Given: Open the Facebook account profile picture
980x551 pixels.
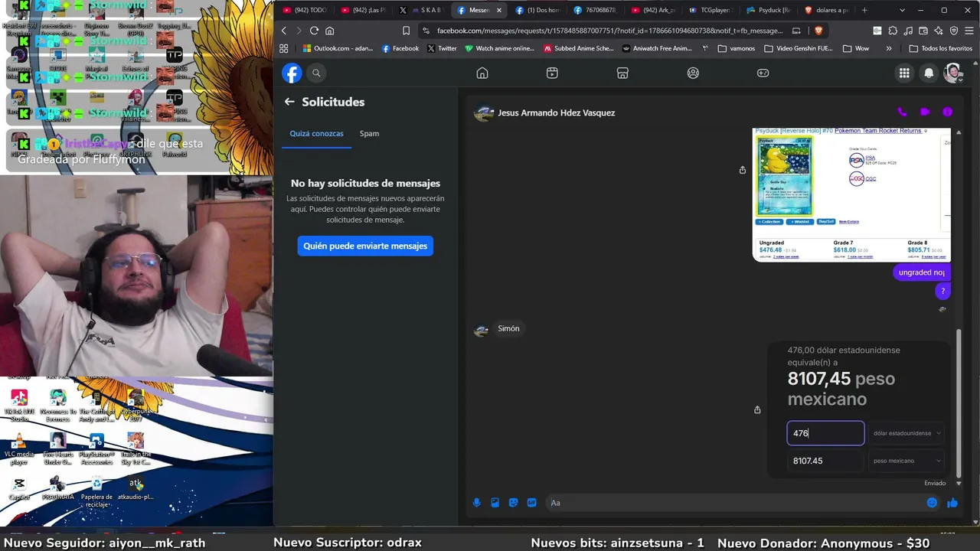Looking at the screenshot, I should click(x=953, y=73).
